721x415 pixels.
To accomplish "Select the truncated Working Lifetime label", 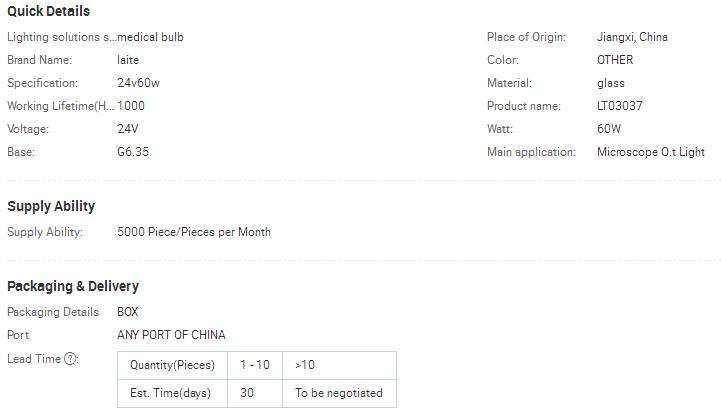I will click(x=61, y=106).
